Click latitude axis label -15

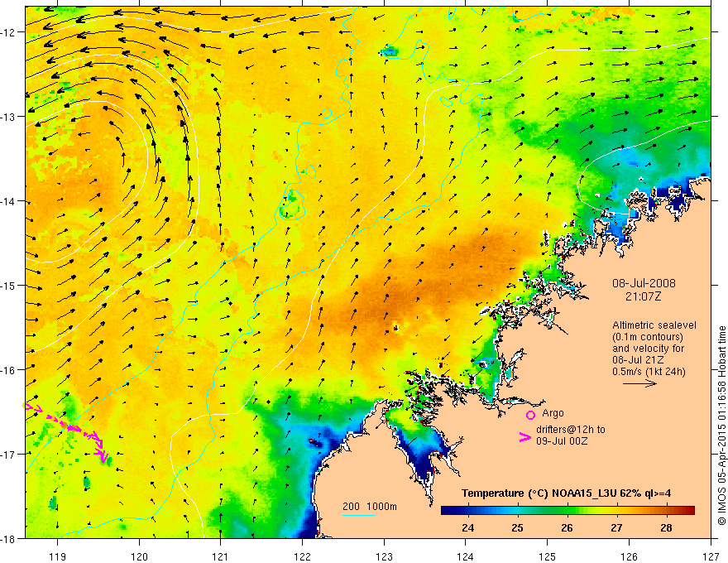[x=8, y=285]
